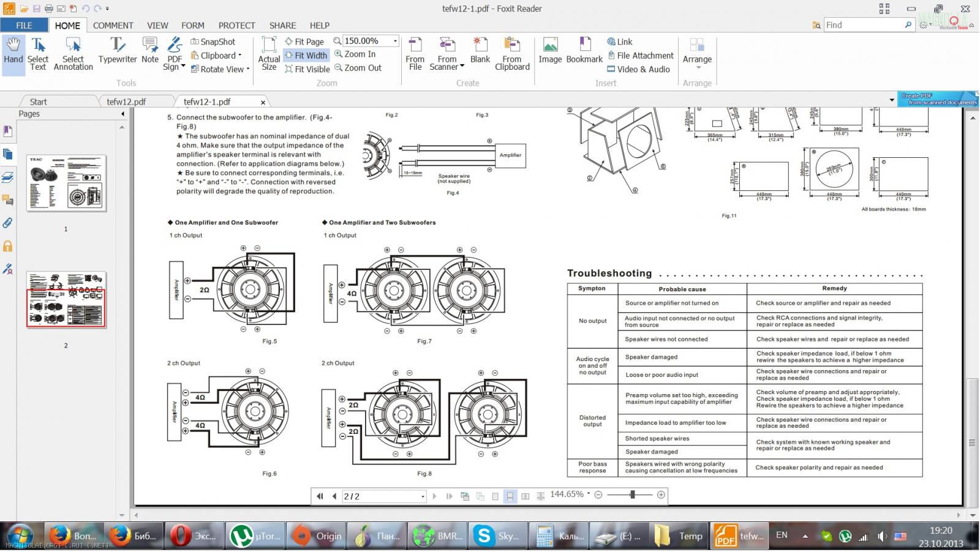Viewport: 980px width, 552px height.
Task: Create PDF From Clipboard
Action: pos(512,54)
